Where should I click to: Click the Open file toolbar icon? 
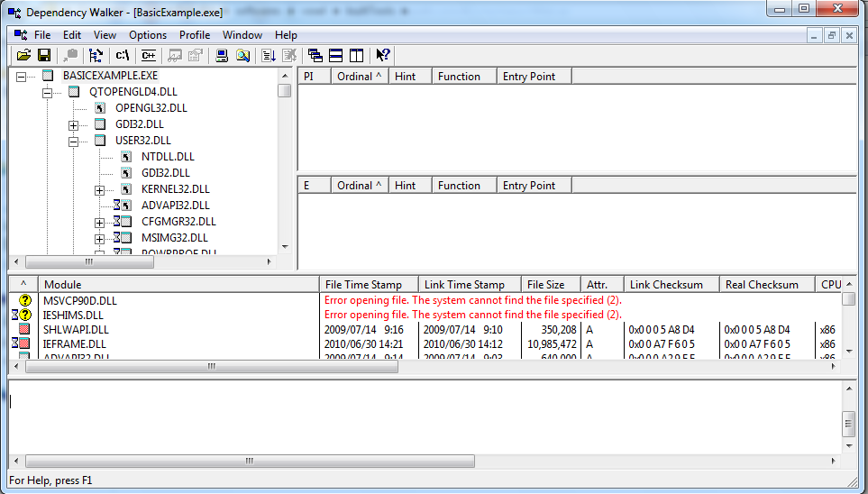[23, 56]
